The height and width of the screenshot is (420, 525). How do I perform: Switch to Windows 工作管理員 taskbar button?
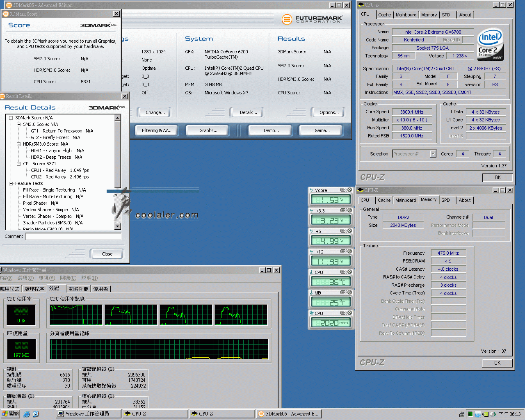[88, 414]
